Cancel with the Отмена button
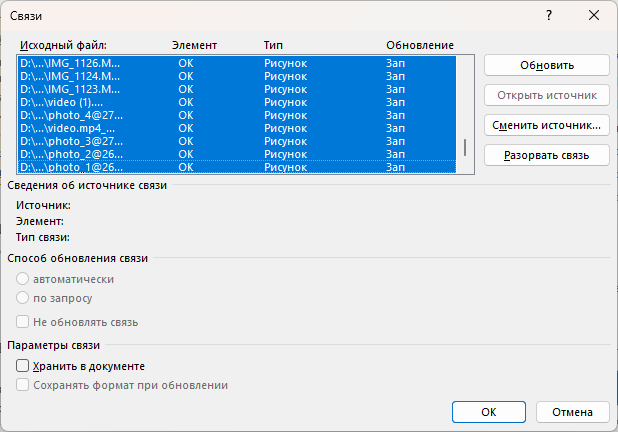 [x=572, y=411]
